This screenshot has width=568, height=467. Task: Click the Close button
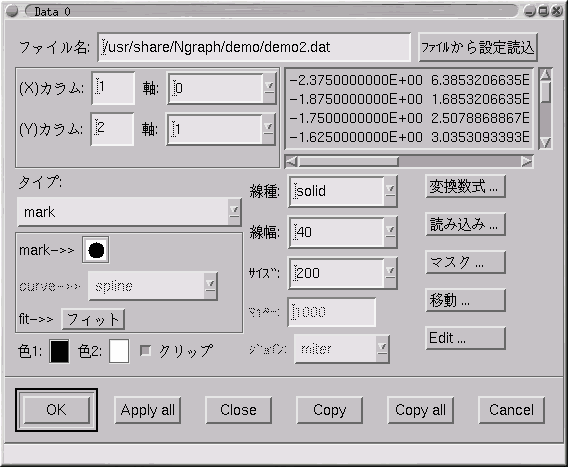tap(238, 410)
